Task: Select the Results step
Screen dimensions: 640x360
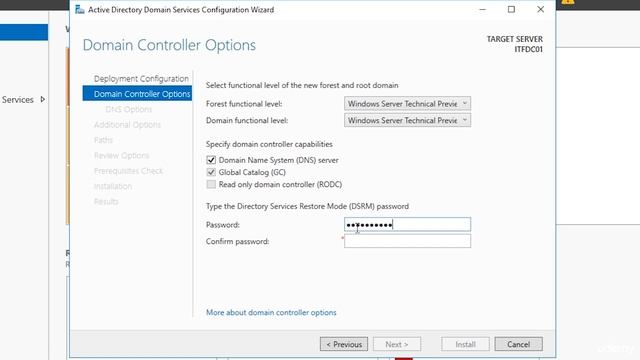Action: (x=106, y=202)
